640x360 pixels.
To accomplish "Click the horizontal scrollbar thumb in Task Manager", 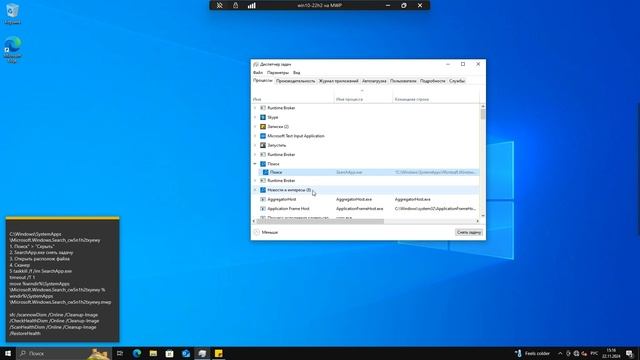I will click(x=320, y=221).
